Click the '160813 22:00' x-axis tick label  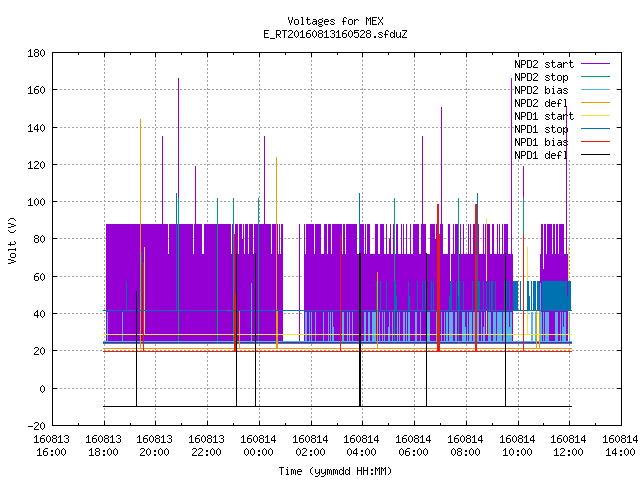tap(207, 446)
